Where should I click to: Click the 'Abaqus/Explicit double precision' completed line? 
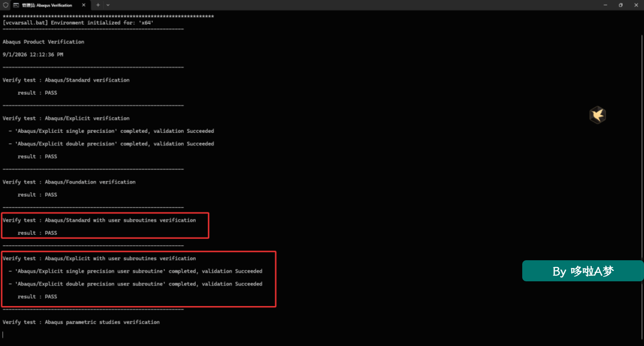(111, 144)
